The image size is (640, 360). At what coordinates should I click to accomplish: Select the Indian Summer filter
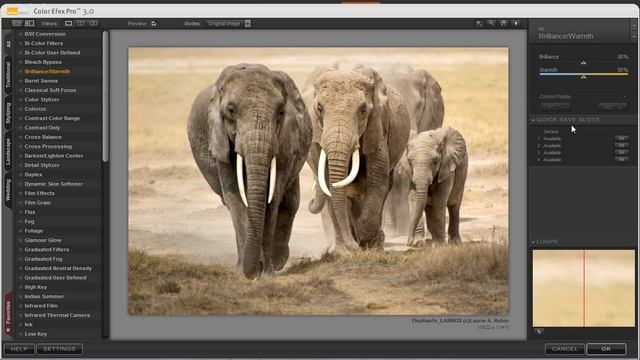pos(44,296)
